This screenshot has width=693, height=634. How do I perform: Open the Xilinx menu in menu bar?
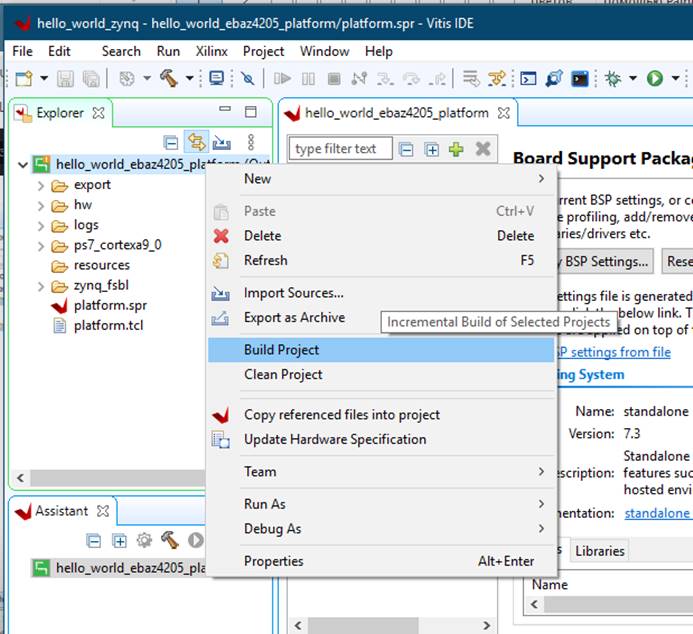(211, 51)
